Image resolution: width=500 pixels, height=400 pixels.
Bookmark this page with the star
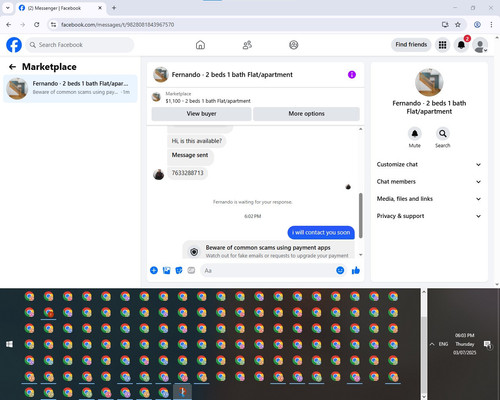(458, 25)
